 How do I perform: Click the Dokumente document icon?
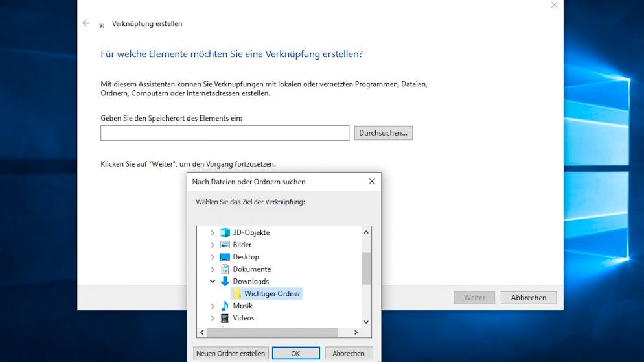click(225, 269)
